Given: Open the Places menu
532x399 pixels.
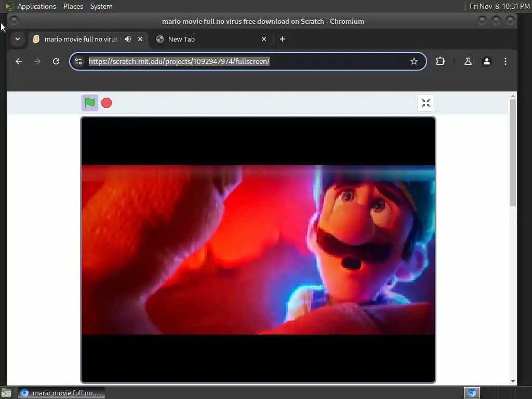Looking at the screenshot, I should (73, 6).
